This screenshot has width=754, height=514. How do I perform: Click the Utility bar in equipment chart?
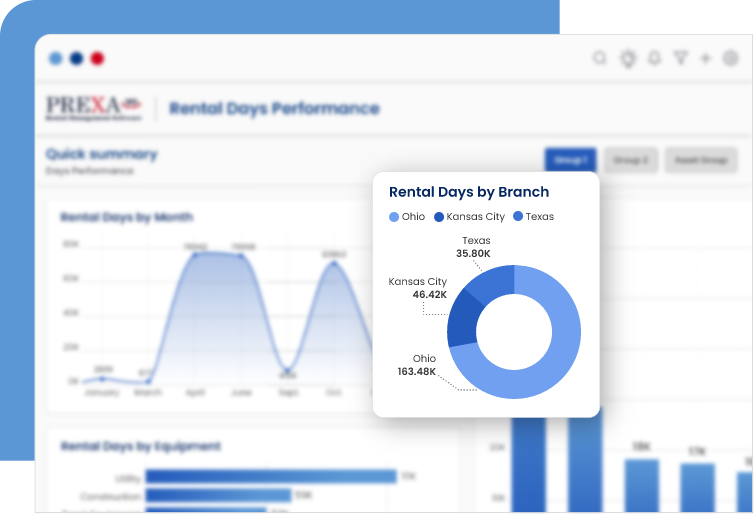point(270,476)
